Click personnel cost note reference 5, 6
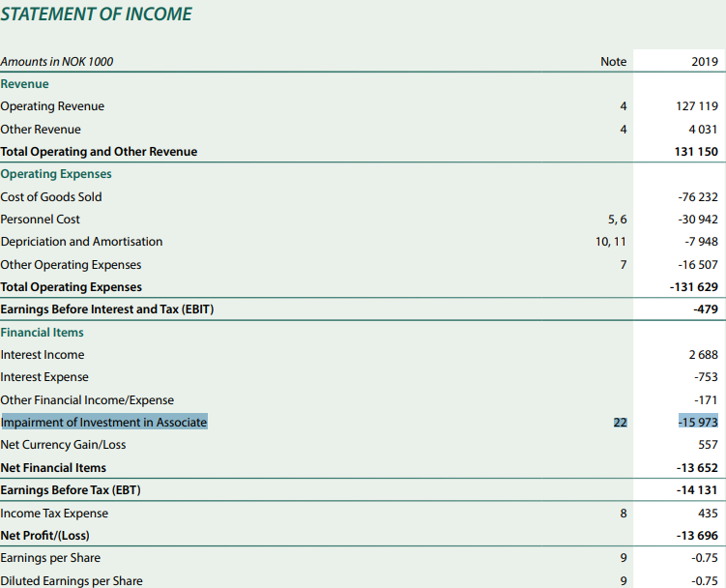726x588 pixels. pyautogui.click(x=617, y=220)
